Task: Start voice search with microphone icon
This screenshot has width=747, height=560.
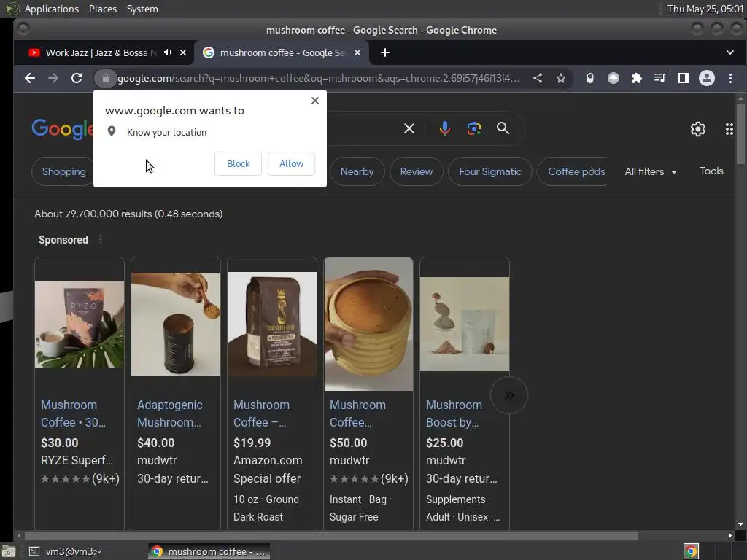Action: 444,128
